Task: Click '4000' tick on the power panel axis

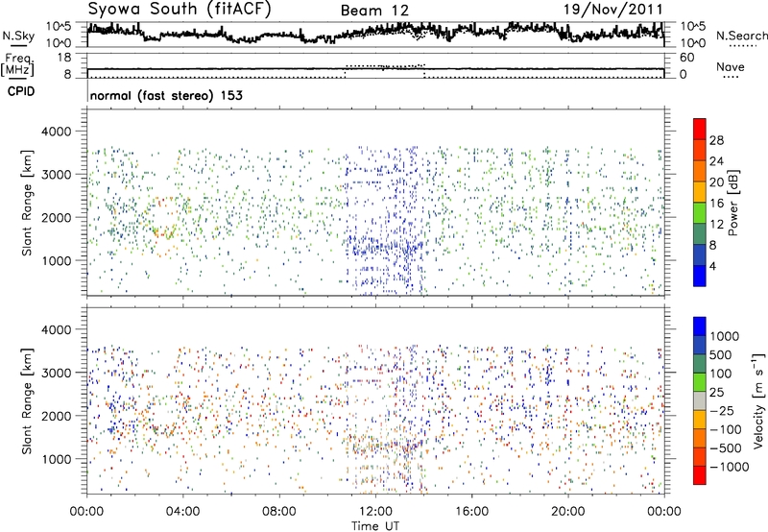Action: tap(56, 132)
